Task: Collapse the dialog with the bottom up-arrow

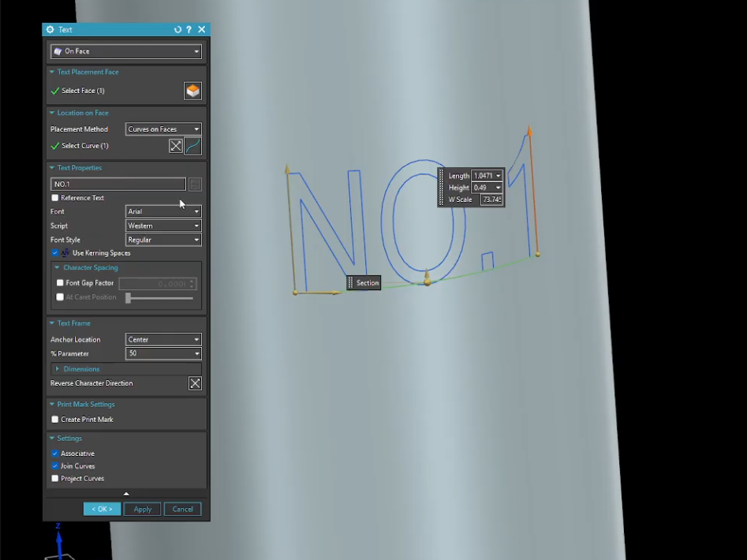Action: point(126,494)
